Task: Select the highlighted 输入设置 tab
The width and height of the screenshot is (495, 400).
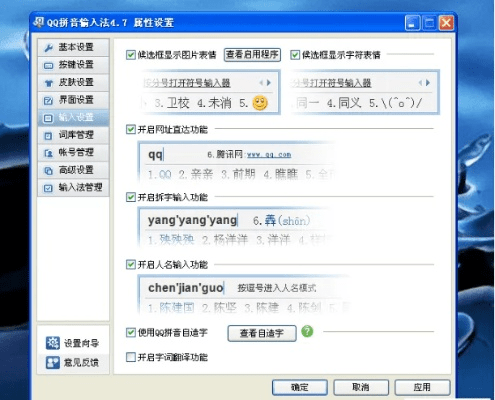Action: [x=73, y=117]
